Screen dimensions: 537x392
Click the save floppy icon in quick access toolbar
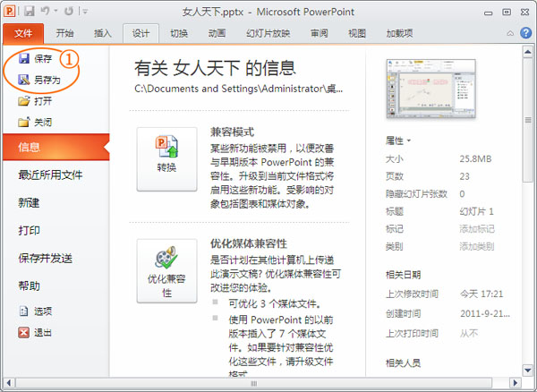pyautogui.click(x=30, y=12)
